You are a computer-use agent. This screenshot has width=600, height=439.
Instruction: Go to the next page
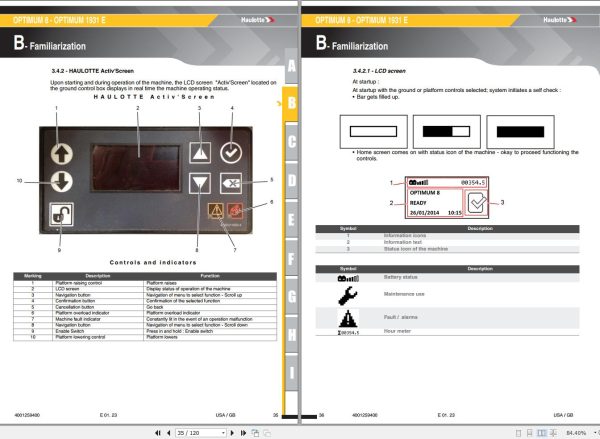pyautogui.click(x=232, y=433)
